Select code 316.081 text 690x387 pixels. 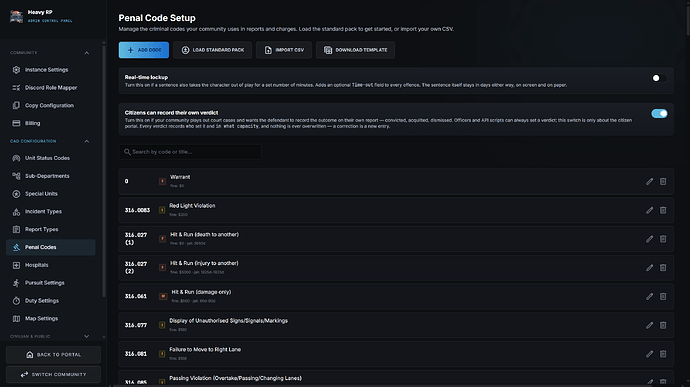click(x=136, y=354)
